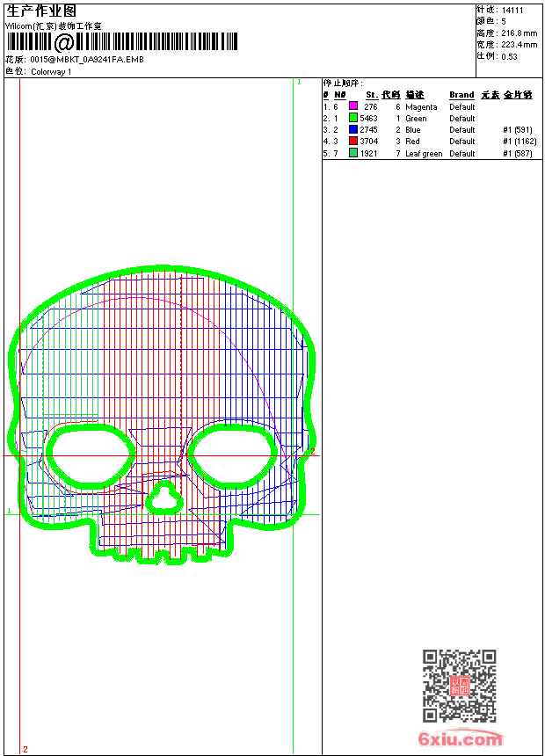Pick the blue thread color swatch

(x=353, y=129)
